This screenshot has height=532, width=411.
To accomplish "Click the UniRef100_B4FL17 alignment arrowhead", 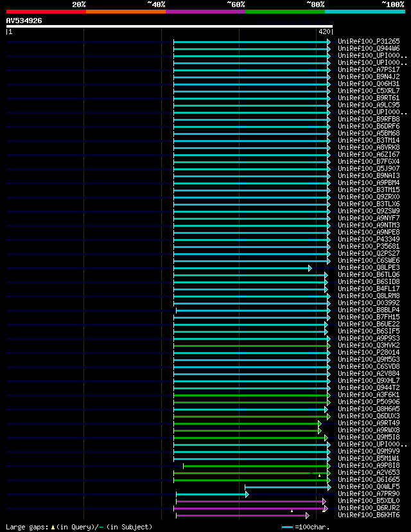I will coord(326,289).
